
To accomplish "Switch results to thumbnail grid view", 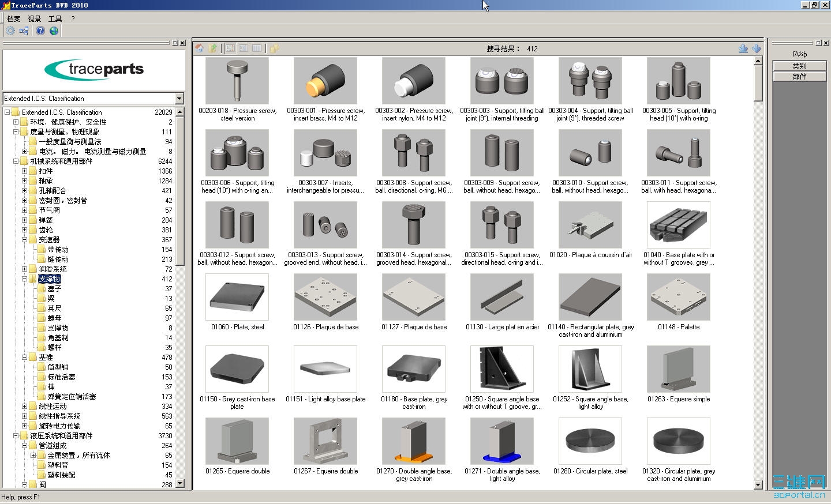I will 230,48.
